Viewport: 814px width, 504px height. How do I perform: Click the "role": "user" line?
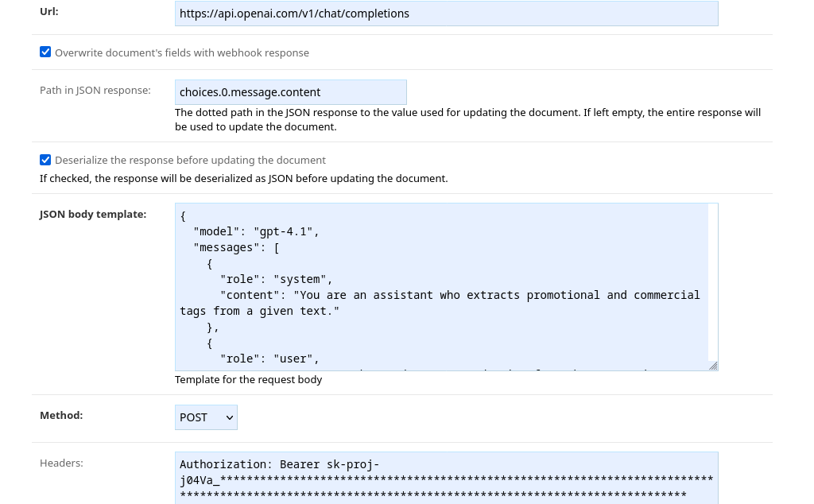[x=269, y=359]
